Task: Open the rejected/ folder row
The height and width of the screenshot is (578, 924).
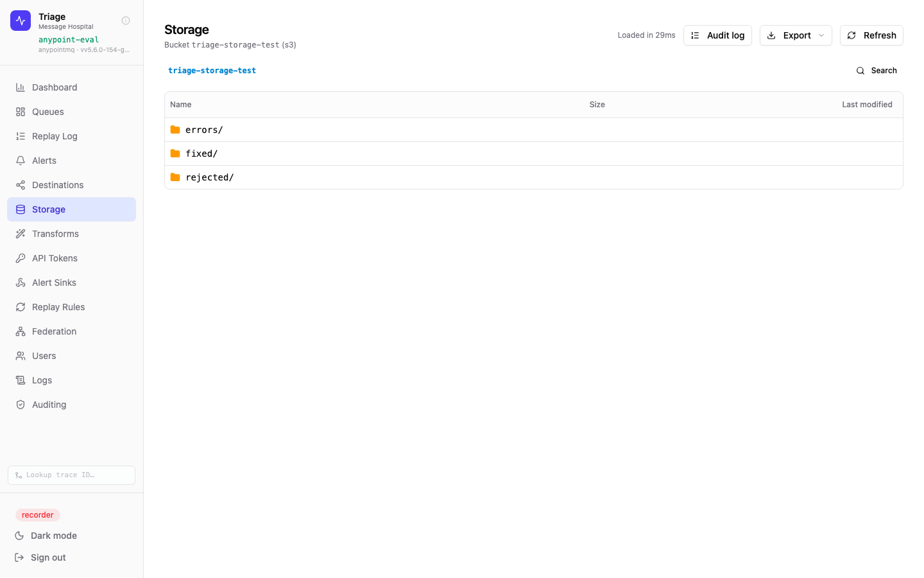Action: [x=534, y=177]
